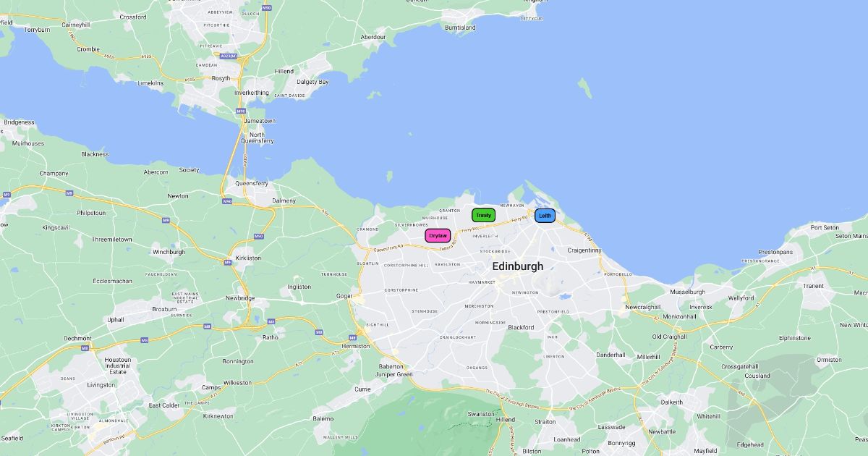
Task: Click the East Calder label
Action: [x=164, y=405]
